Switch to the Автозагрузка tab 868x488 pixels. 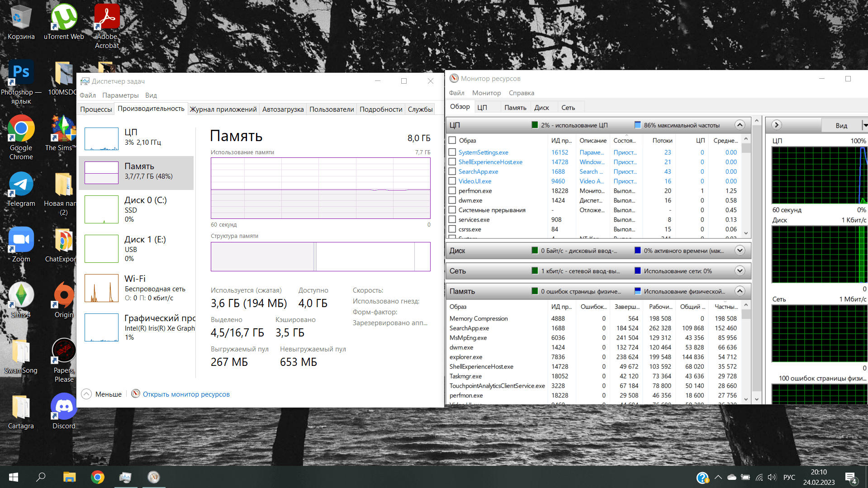[x=283, y=109]
